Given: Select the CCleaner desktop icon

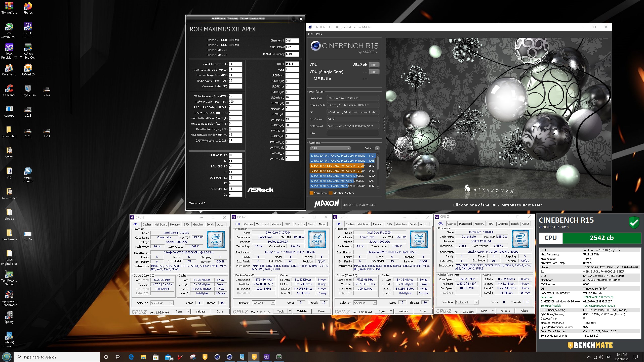Looking at the screenshot, I should [9, 90].
